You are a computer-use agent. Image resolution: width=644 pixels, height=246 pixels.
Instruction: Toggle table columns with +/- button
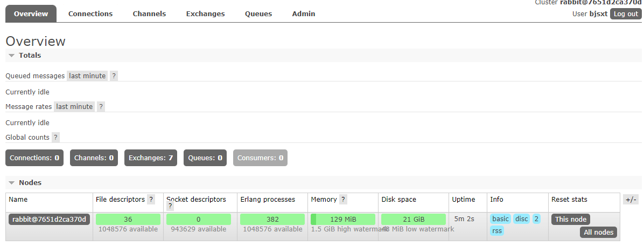[x=631, y=200]
